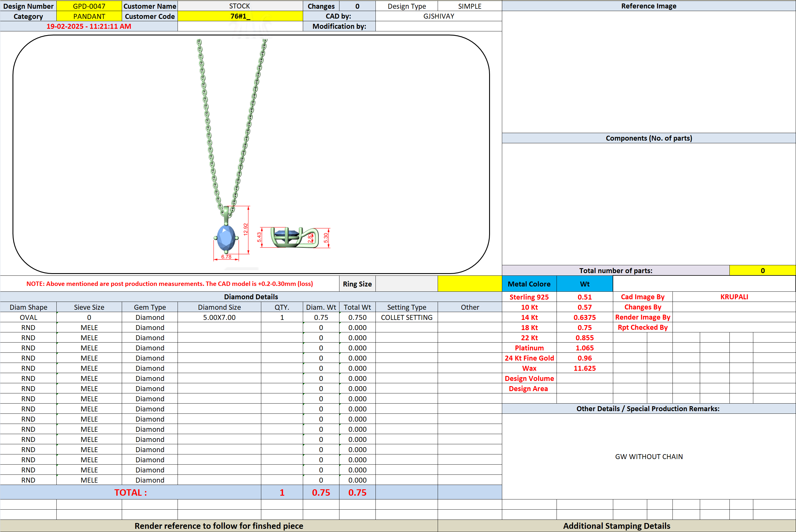The height and width of the screenshot is (532, 796).
Task: Select the SIMPLE design type cell
Action: (470, 6)
